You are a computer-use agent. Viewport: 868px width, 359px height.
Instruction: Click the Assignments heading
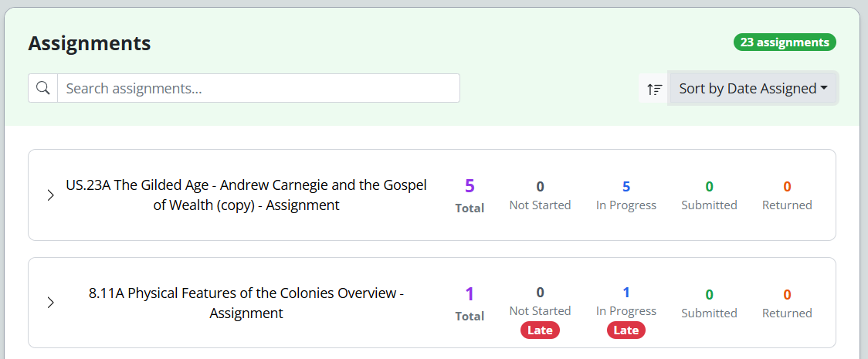[x=90, y=43]
